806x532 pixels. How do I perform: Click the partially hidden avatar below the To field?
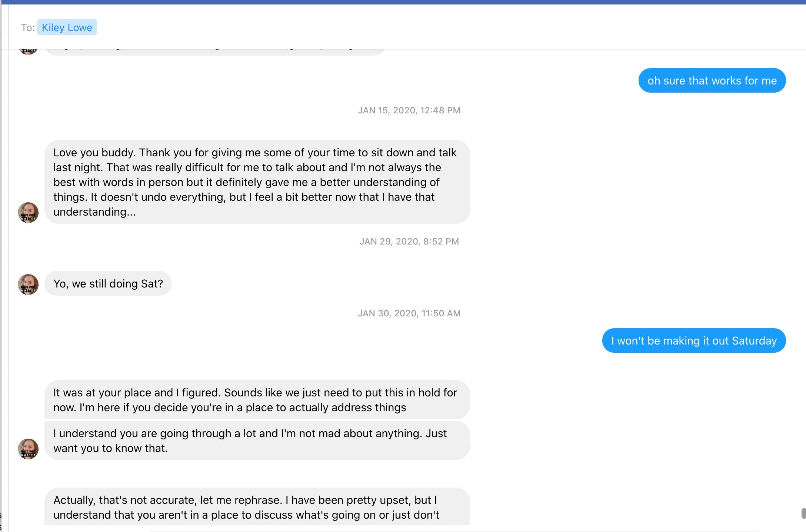pyautogui.click(x=28, y=51)
